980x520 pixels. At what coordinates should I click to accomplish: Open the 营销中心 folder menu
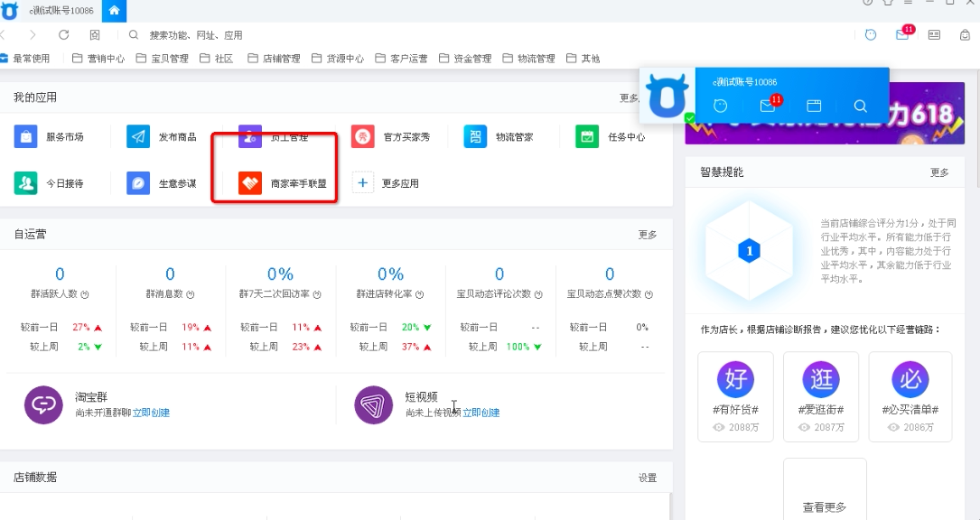click(98, 58)
